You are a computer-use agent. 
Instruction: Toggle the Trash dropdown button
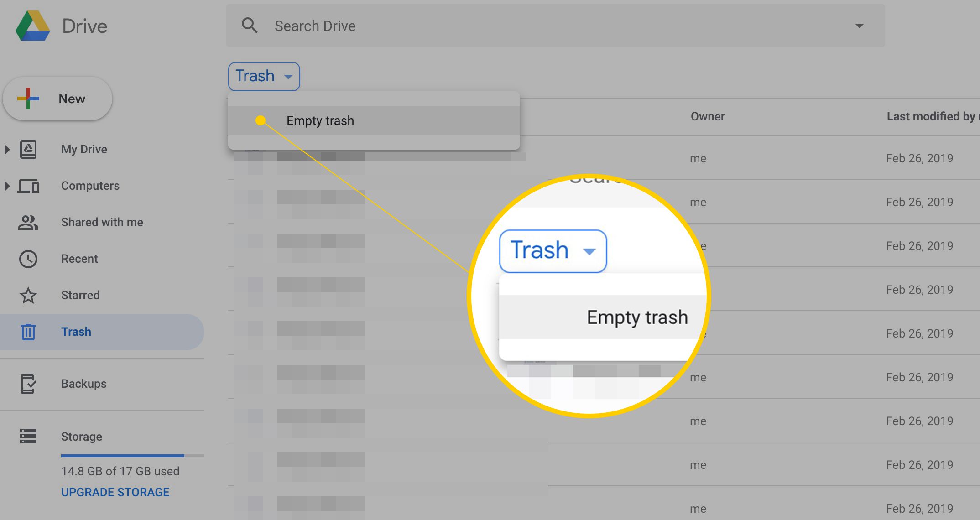coord(264,76)
